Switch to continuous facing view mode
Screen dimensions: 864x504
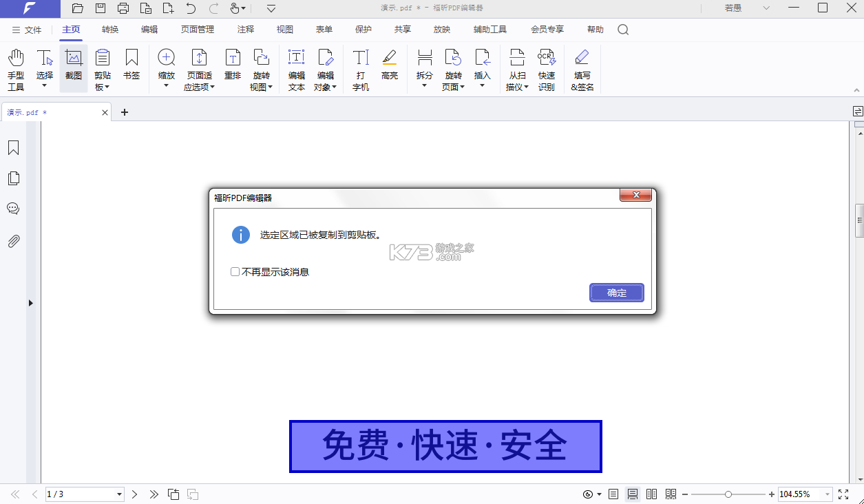point(671,494)
